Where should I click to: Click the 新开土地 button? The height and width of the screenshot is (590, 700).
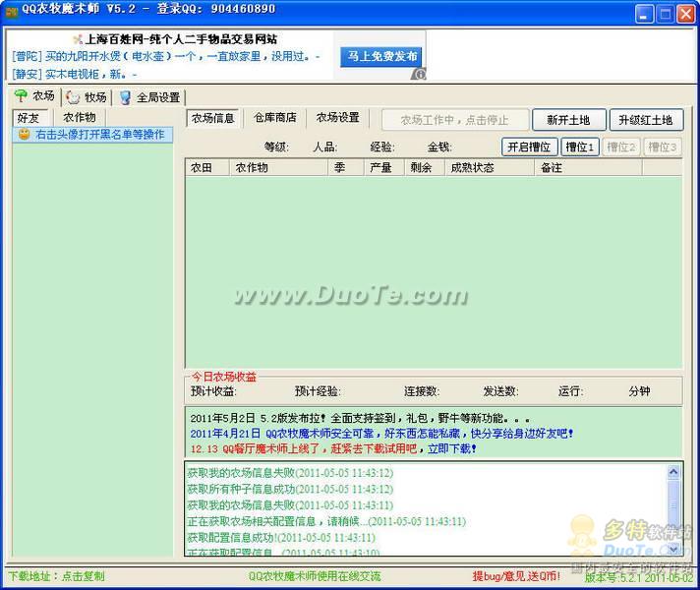pos(568,120)
